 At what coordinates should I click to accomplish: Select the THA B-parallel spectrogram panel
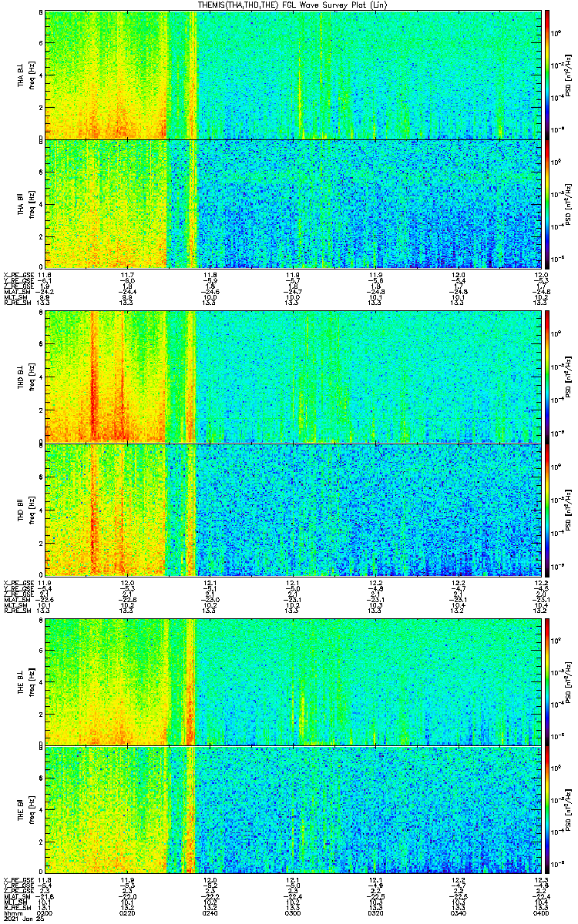pos(293,203)
